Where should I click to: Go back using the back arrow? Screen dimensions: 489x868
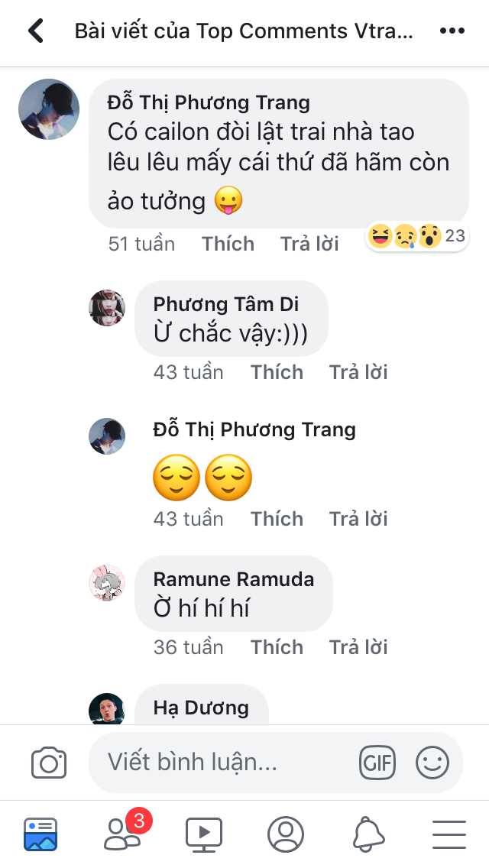(x=36, y=31)
